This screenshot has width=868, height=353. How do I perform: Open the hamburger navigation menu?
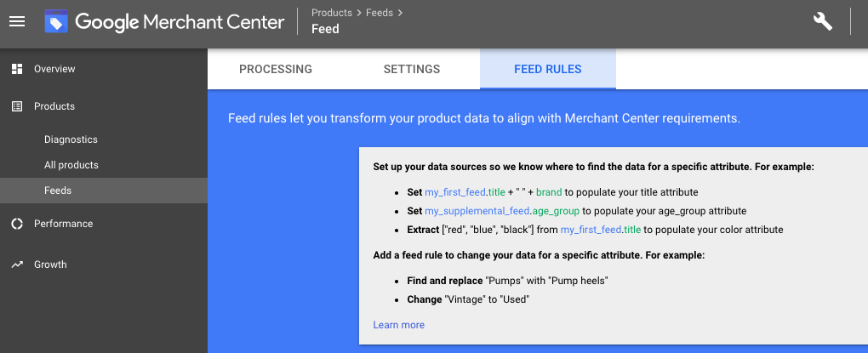(x=17, y=23)
